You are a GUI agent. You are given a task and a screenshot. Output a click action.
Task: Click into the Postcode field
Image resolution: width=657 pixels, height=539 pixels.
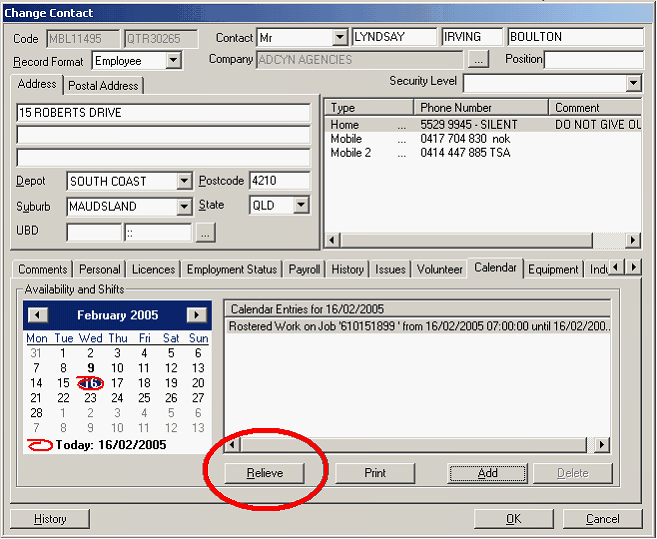click(279, 181)
